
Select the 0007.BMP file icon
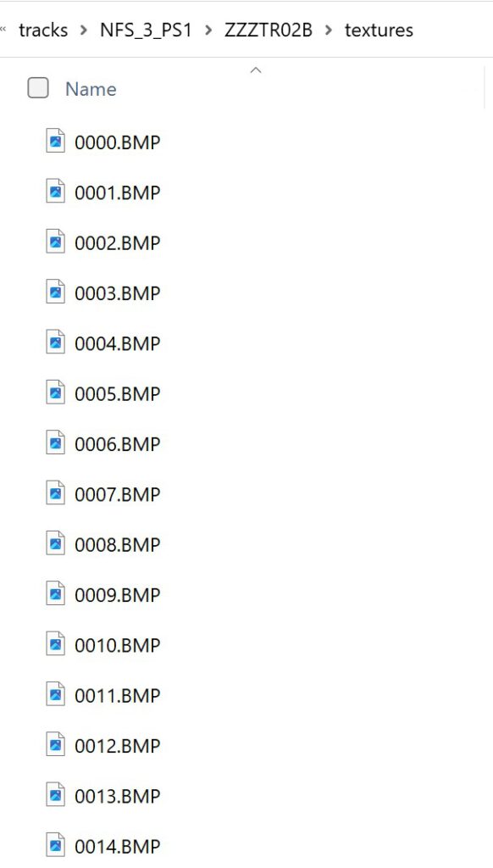55,492
